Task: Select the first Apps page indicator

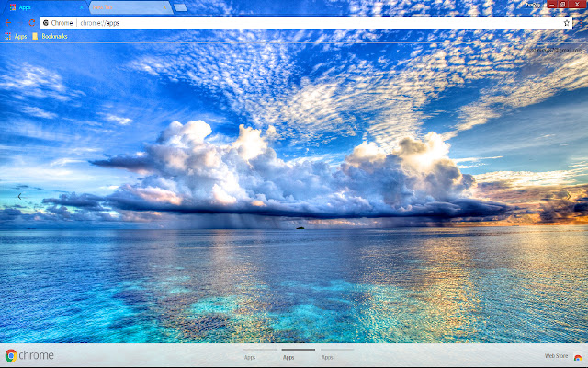Action: click(259, 353)
